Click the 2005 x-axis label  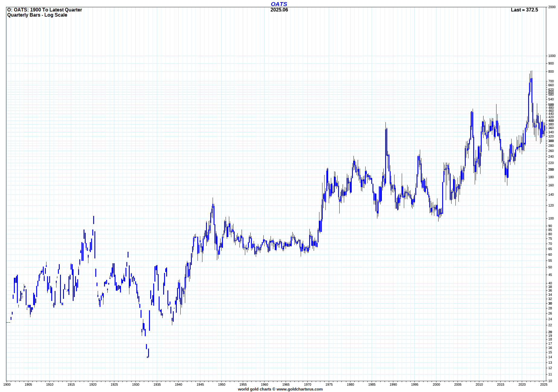pyautogui.click(x=458, y=384)
